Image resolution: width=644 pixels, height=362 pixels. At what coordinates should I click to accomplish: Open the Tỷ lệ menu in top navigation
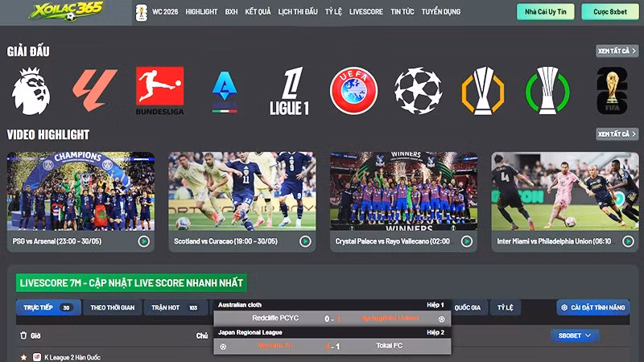click(333, 12)
